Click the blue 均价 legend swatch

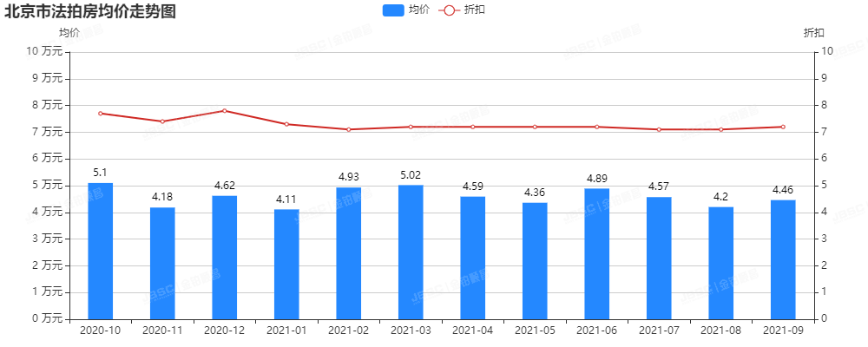tap(393, 10)
